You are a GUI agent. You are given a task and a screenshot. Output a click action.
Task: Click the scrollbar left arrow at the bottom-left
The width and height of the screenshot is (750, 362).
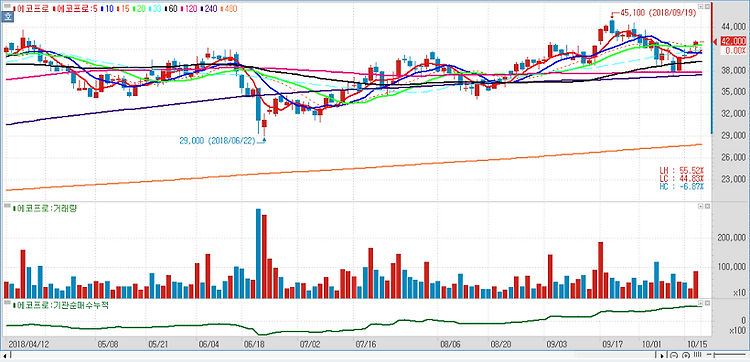[x=4, y=355]
